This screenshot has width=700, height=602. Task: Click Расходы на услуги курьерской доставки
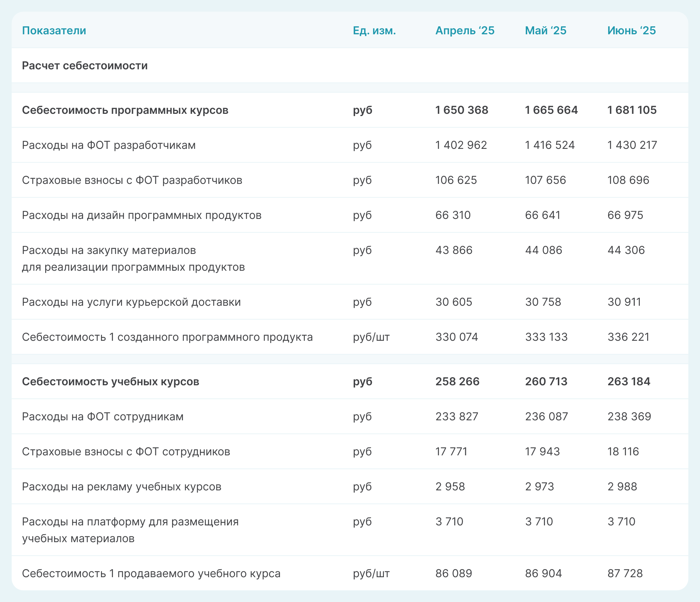131,302
